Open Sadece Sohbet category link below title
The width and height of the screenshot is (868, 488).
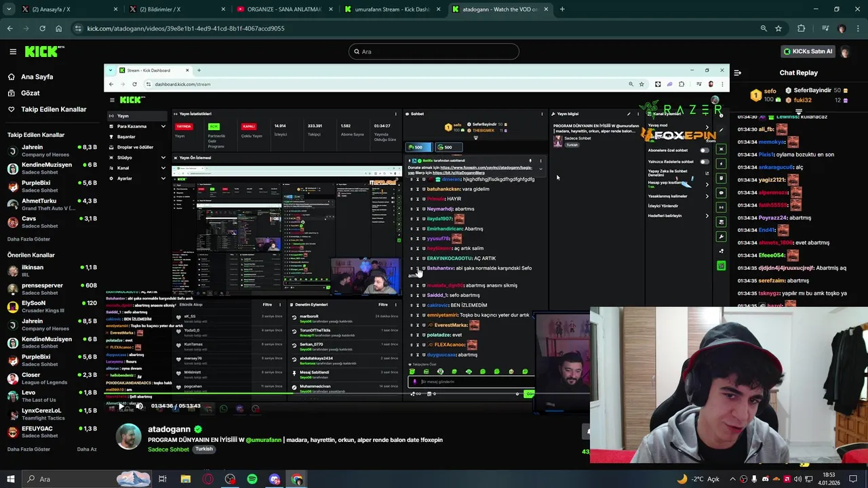[168, 449]
